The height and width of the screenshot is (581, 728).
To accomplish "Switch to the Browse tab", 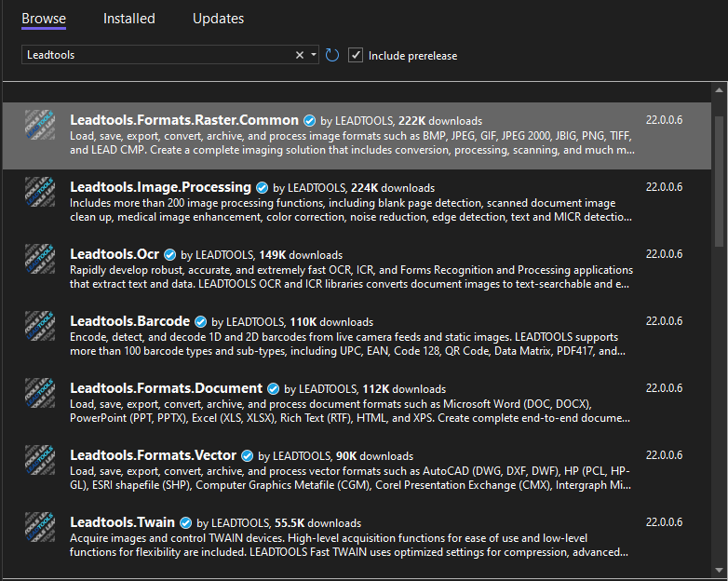I will (44, 19).
